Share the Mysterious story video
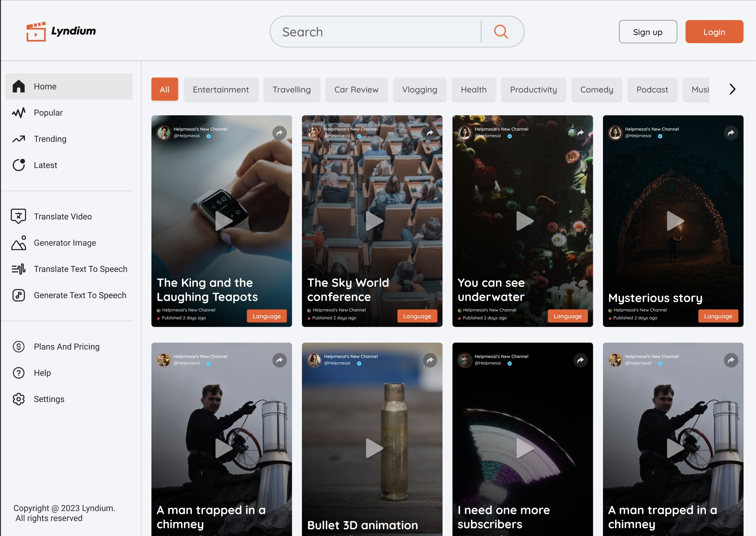Screen dimensions: 756x536 [x=731, y=133]
